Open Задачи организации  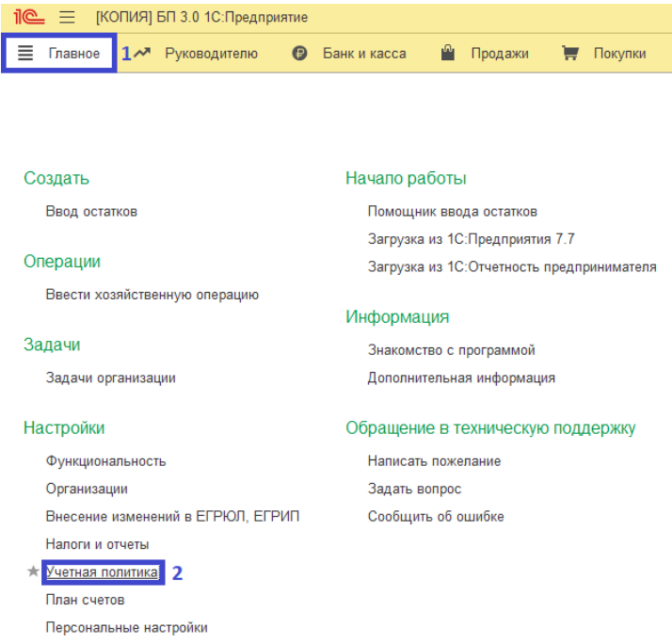click(110, 378)
